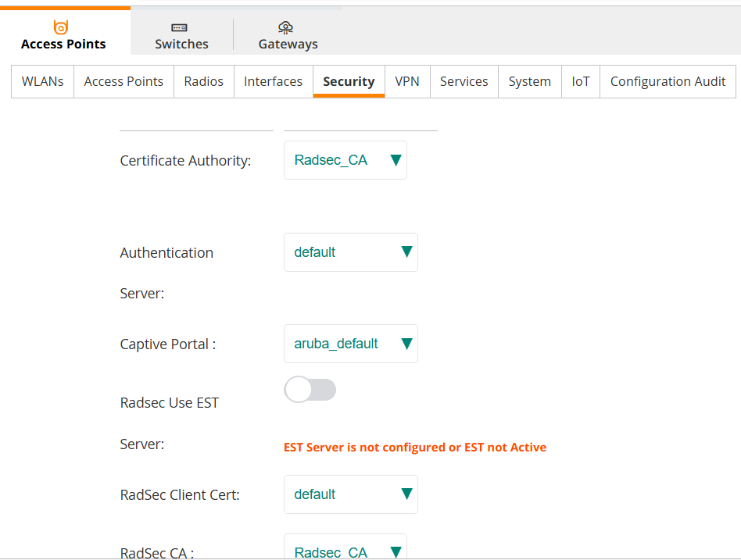
Task: Open the RadSec Client Cert dropdown
Action: click(351, 494)
